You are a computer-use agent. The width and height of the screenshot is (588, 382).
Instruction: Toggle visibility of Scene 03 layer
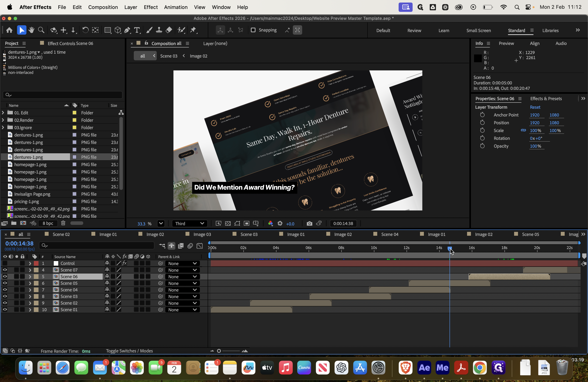pyautogui.click(x=5, y=296)
